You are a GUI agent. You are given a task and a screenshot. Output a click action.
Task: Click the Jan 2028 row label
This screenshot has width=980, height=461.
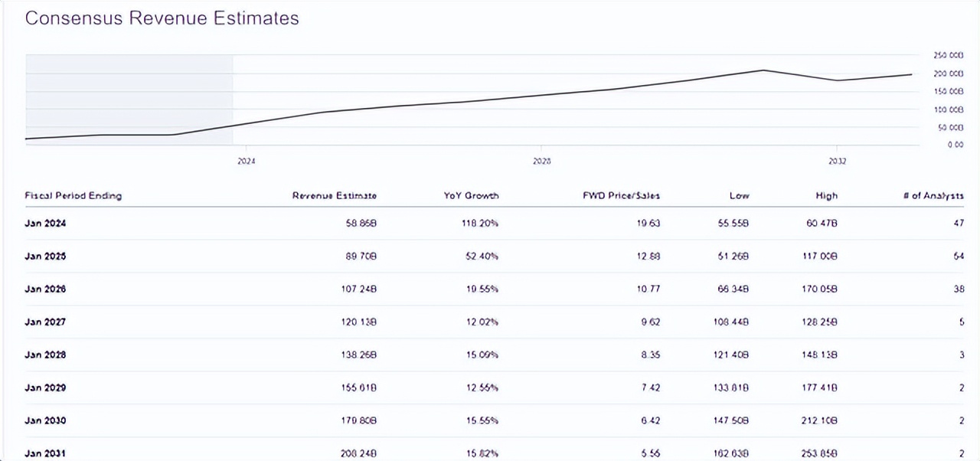(x=45, y=355)
